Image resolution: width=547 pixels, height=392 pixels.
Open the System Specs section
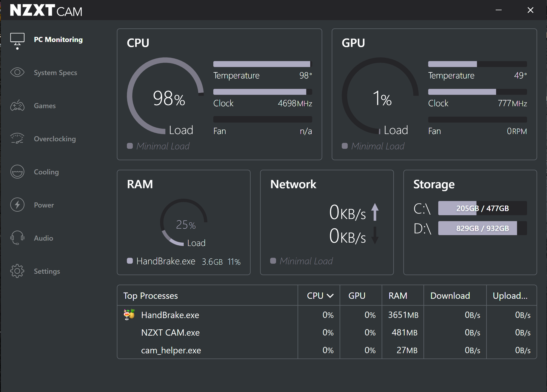pyautogui.click(x=56, y=73)
